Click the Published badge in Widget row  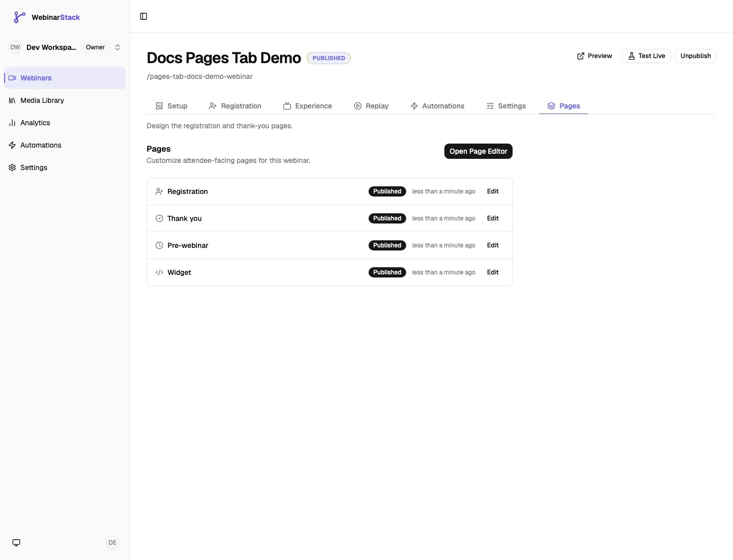pyautogui.click(x=387, y=272)
